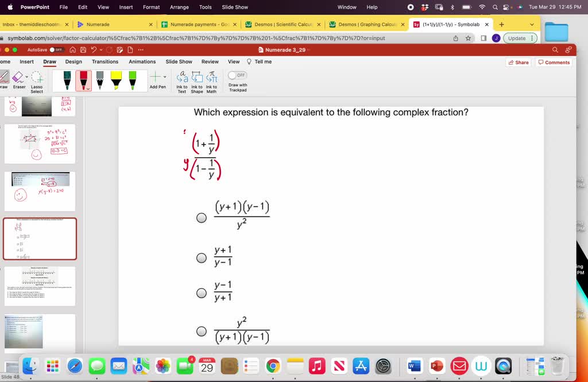The width and height of the screenshot is (588, 382).
Task: Switch to Desmos Scientific Calculator tab
Action: (283, 24)
